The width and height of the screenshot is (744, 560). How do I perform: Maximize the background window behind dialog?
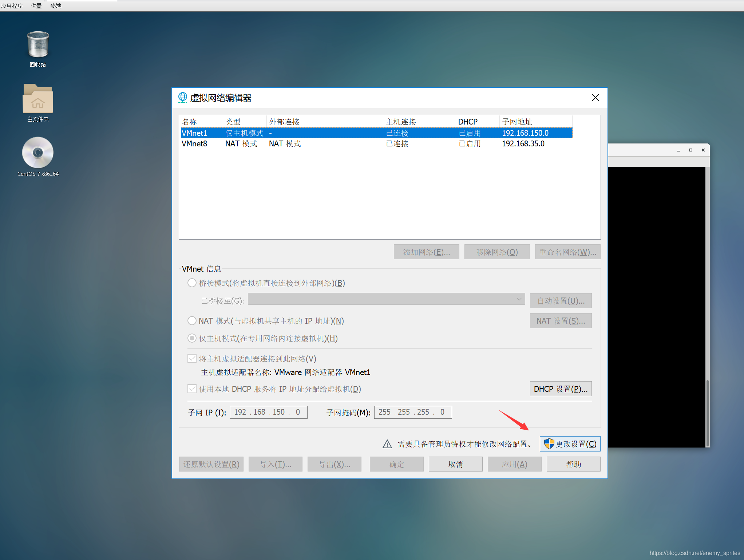pyautogui.click(x=690, y=150)
